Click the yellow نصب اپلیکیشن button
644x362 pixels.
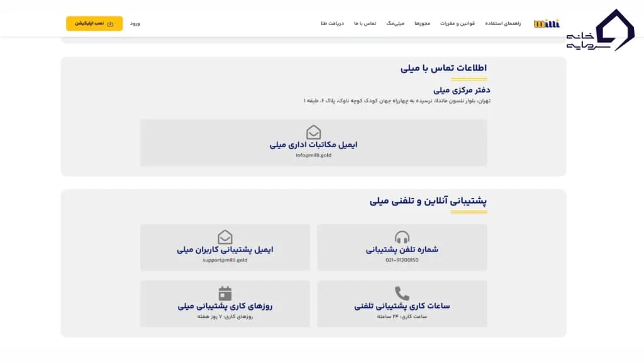pyautogui.click(x=93, y=23)
